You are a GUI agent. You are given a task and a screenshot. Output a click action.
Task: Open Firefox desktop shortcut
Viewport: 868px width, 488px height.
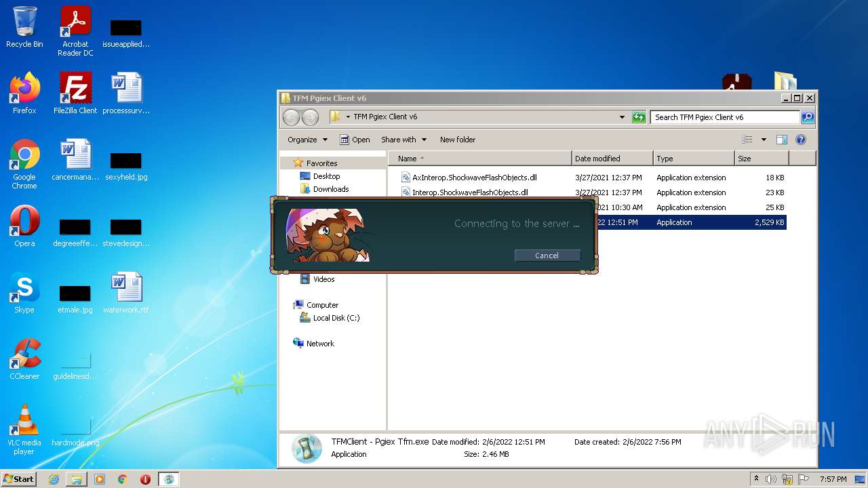(x=24, y=94)
